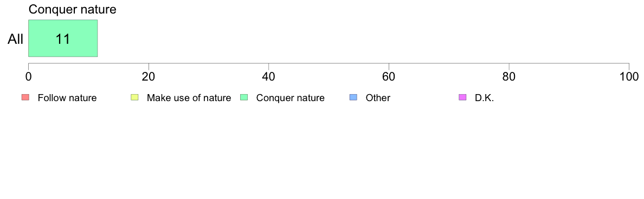644x199 pixels.
Task: Click the Make use of nature label
Action: (189, 98)
